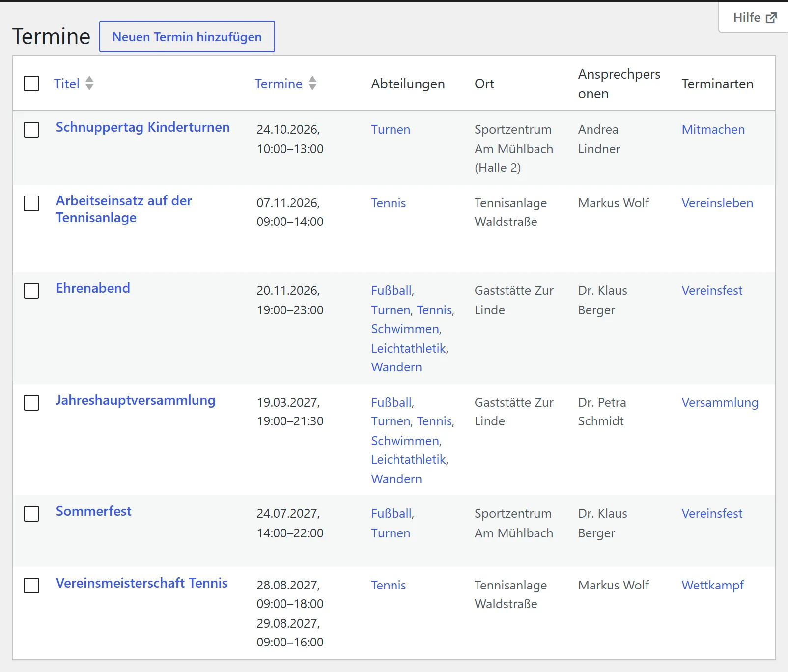Click the Terminarten column header
This screenshot has height=672, width=788.
pos(717,84)
